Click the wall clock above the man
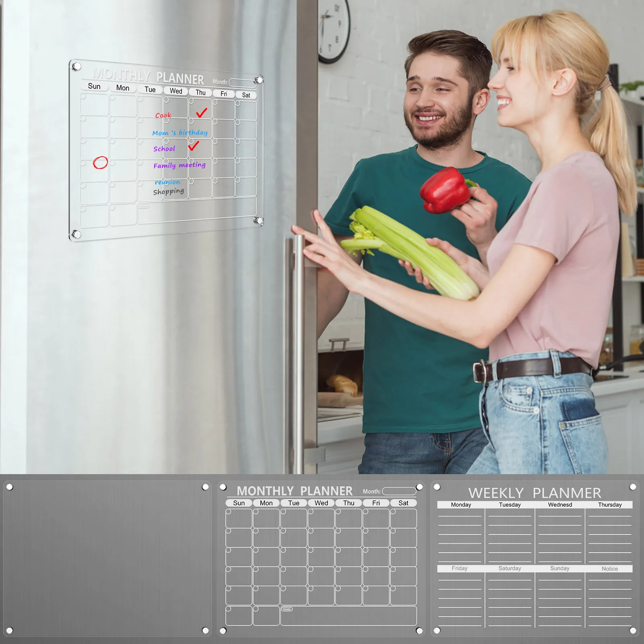This screenshot has height=644, width=644. [x=334, y=31]
